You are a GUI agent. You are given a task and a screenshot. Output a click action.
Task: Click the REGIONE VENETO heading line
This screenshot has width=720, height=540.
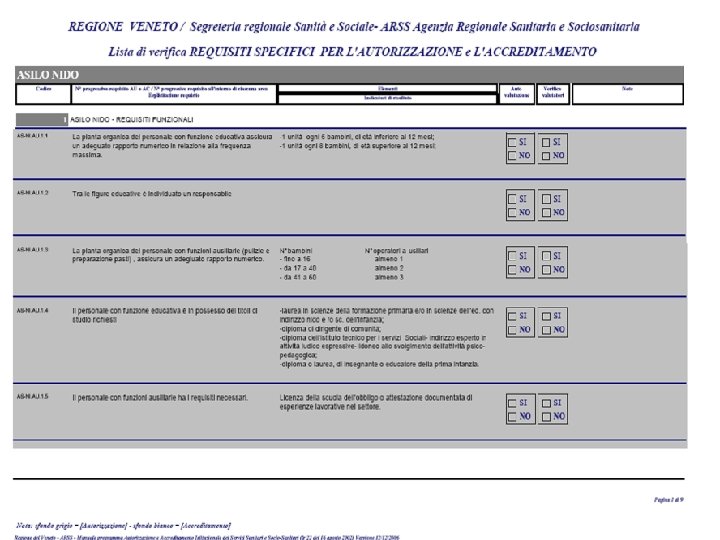354,27
